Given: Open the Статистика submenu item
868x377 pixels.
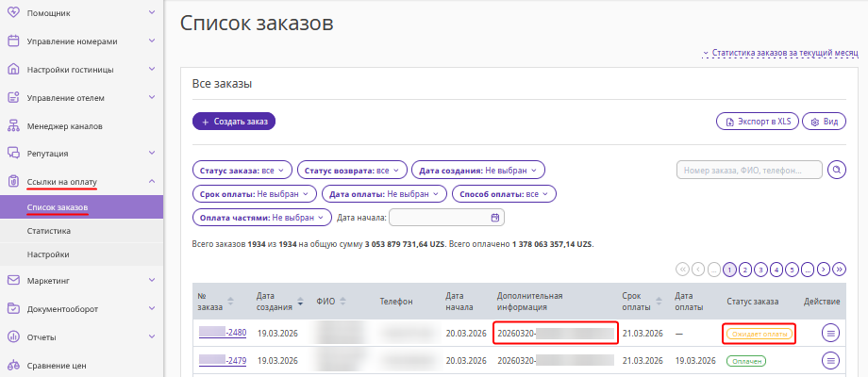Looking at the screenshot, I should [49, 231].
